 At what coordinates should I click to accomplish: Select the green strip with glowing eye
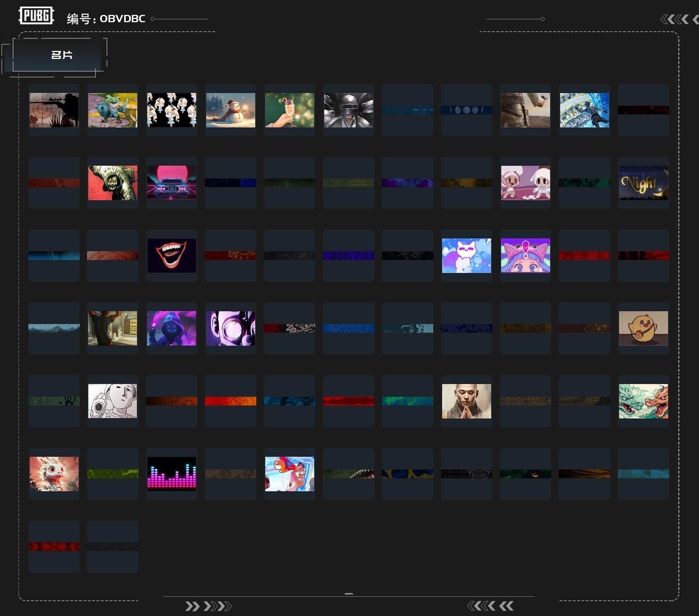[525, 474]
